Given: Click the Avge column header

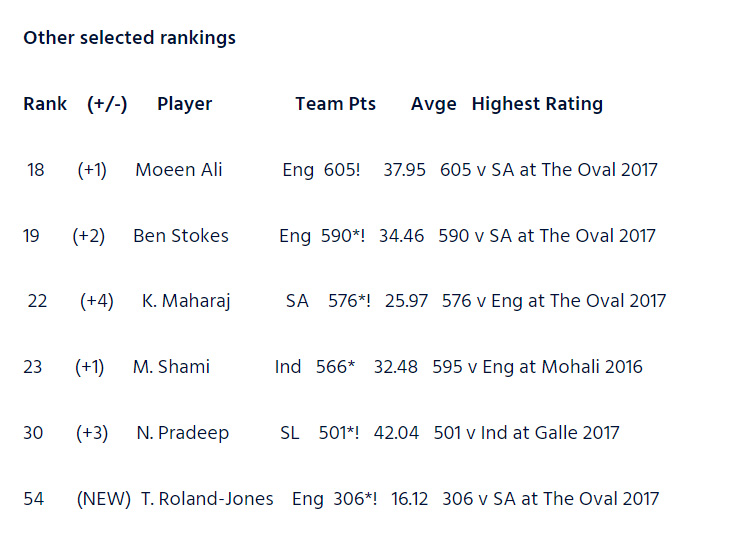Looking at the screenshot, I should pyautogui.click(x=434, y=104).
